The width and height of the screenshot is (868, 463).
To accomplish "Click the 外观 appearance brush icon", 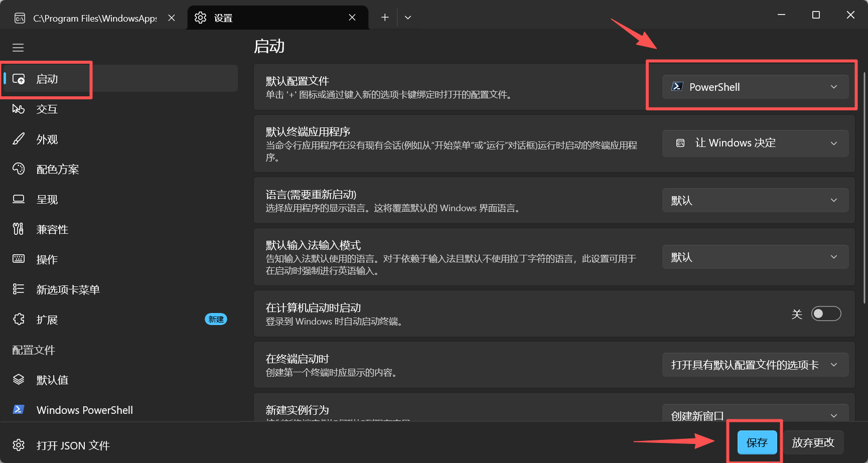I will pos(19,139).
